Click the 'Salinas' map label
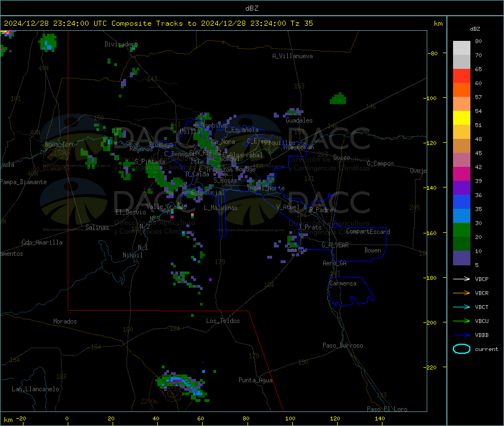Screen dimensions: 504x426 [x=97, y=227]
